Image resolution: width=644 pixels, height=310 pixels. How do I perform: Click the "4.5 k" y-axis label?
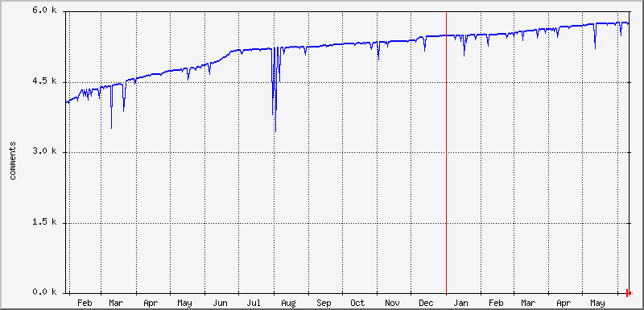point(43,81)
